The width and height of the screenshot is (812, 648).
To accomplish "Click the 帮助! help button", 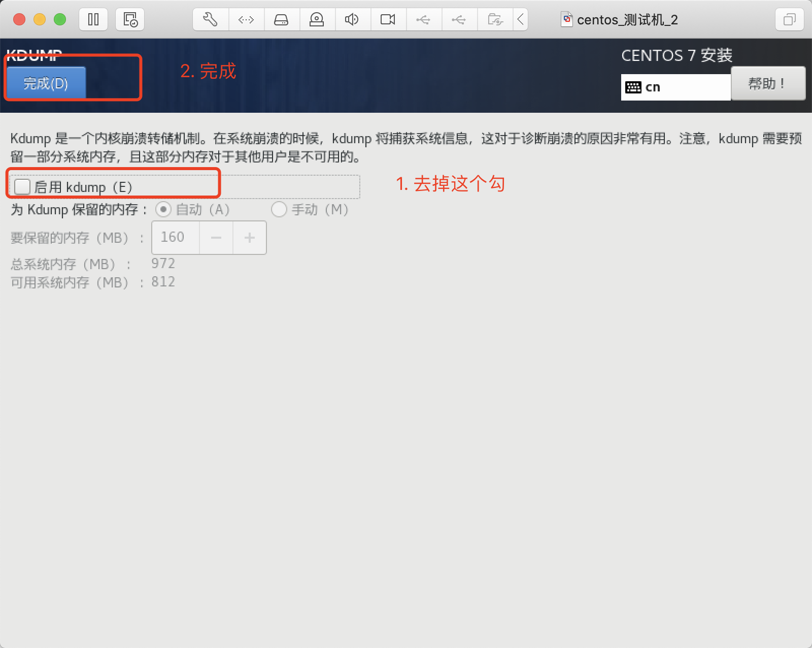I will (x=768, y=83).
